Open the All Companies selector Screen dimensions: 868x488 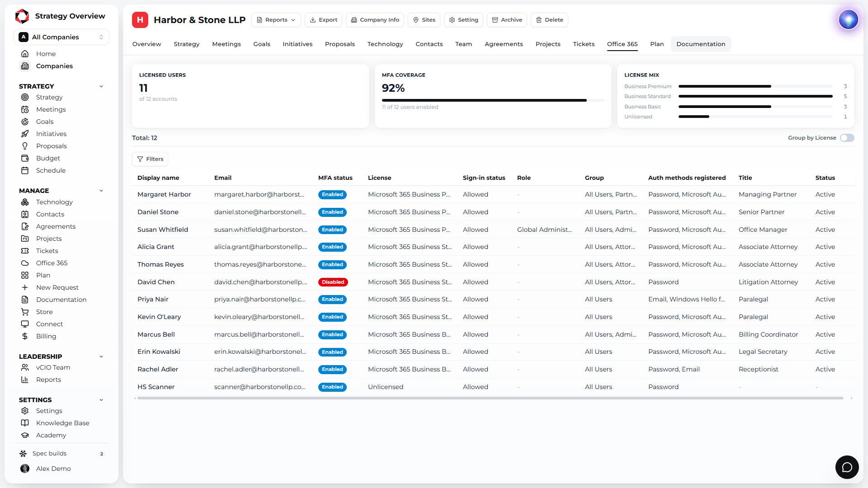pyautogui.click(x=61, y=37)
